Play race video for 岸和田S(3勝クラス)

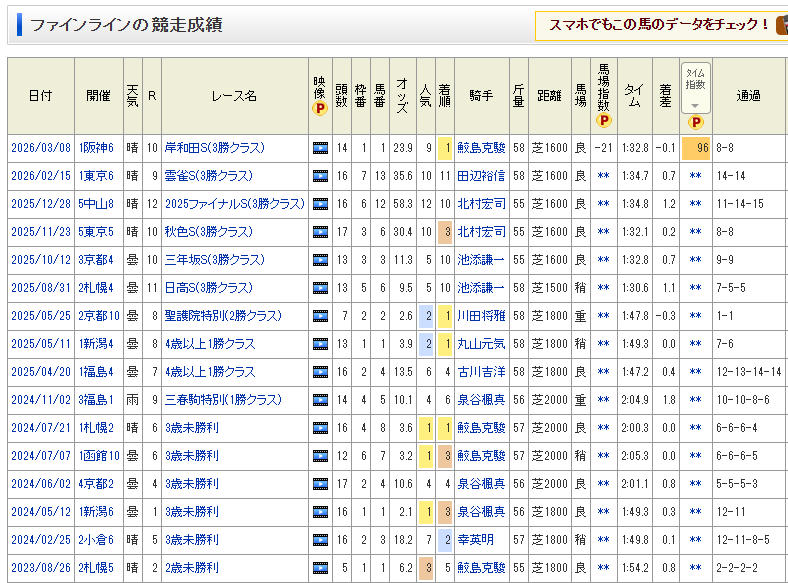click(320, 148)
